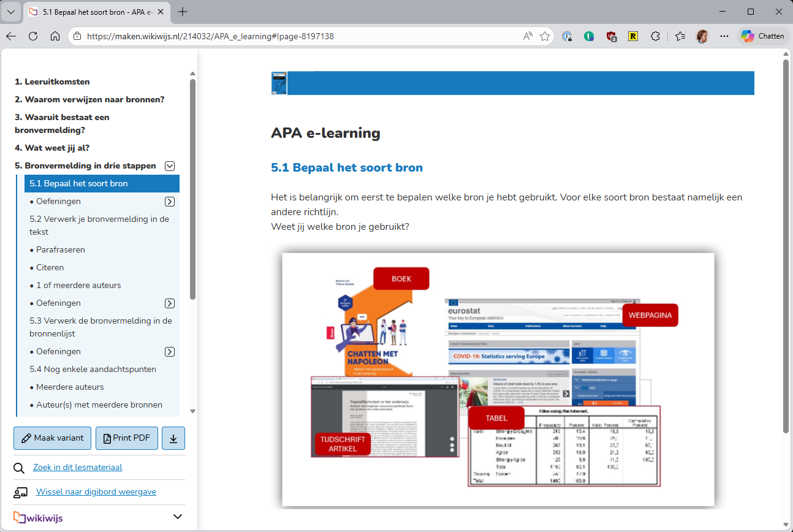Image resolution: width=793 pixels, height=532 pixels.
Task: Open 2. Waarom verwijzen naar bronnen?
Action: [x=89, y=99]
